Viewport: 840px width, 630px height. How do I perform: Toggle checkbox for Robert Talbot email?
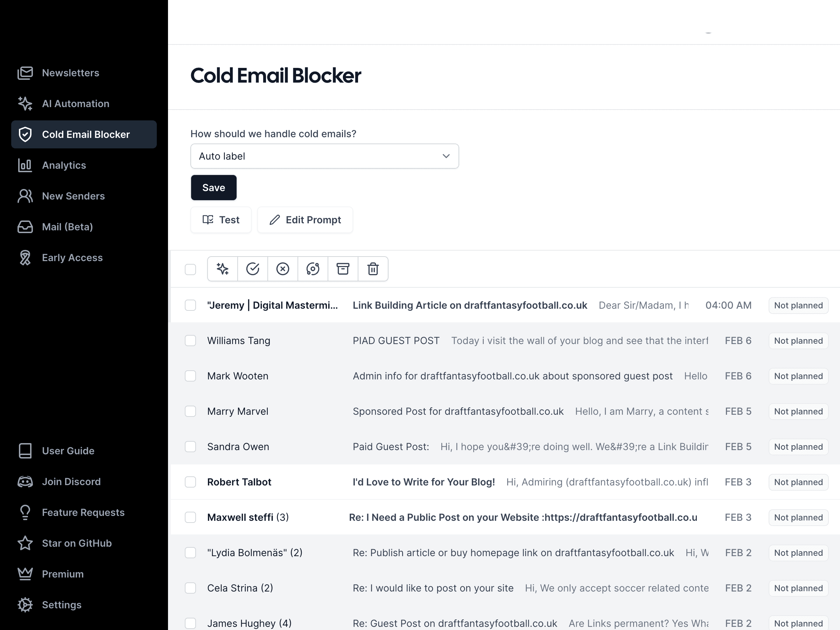click(190, 482)
